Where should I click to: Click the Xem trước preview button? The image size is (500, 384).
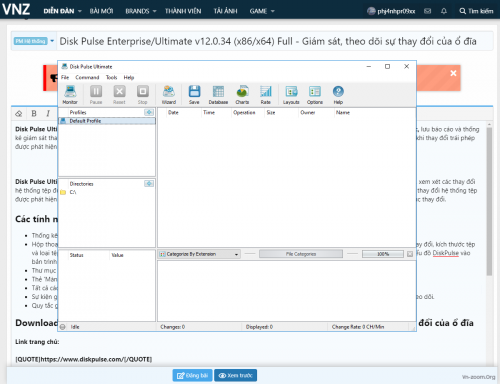pyautogui.click(x=235, y=375)
